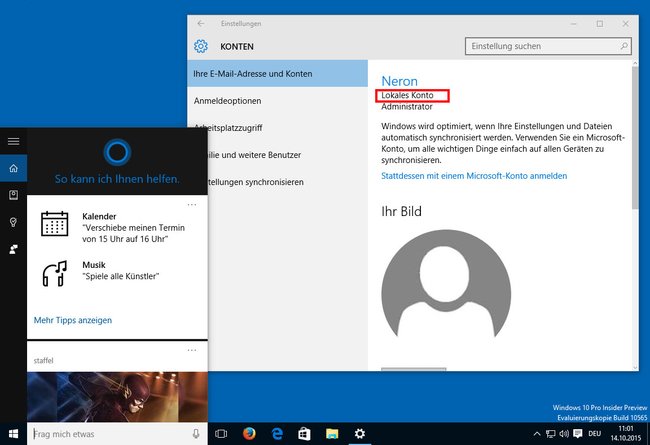This screenshot has height=445, width=650.
Task: Click the Musik headphones icon
Action: point(54,273)
